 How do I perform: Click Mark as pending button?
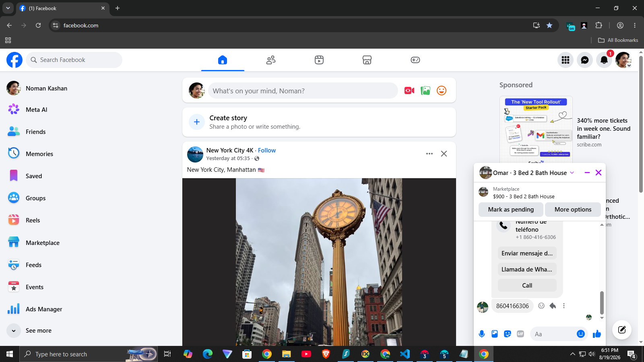[511, 210]
